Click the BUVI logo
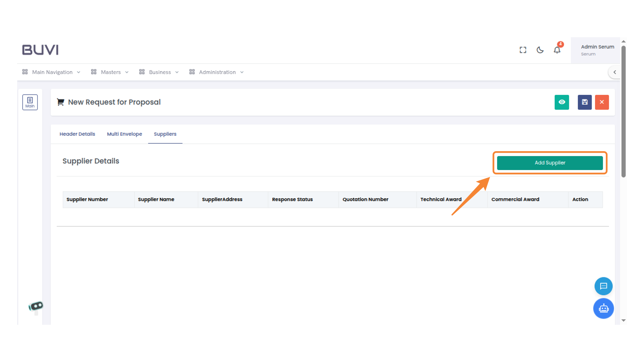The width and height of the screenshot is (644, 362). click(x=40, y=50)
